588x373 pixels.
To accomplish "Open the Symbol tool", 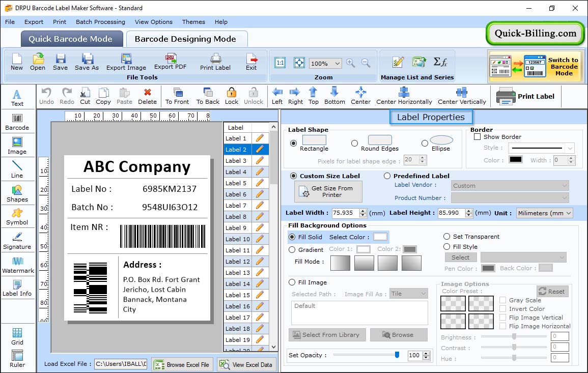I will 17,217.
